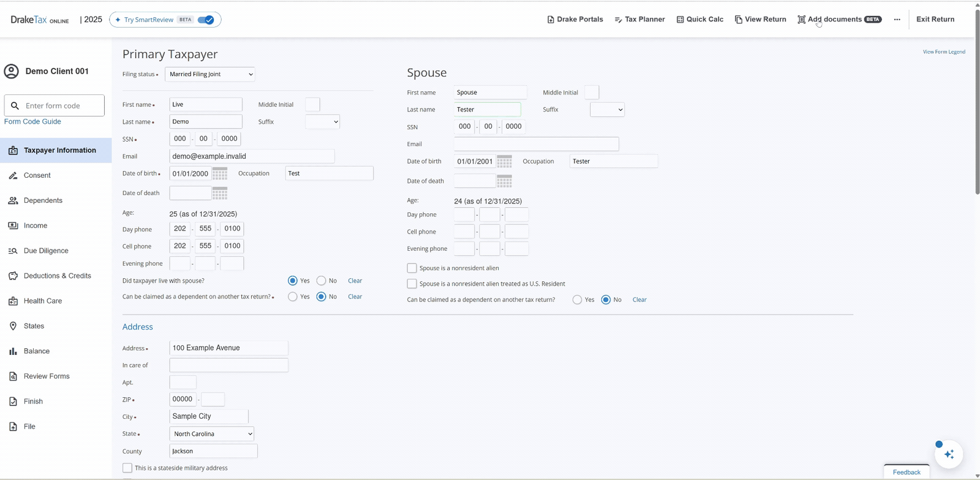Check the stateside military address box
980x480 pixels.
pyautogui.click(x=127, y=468)
